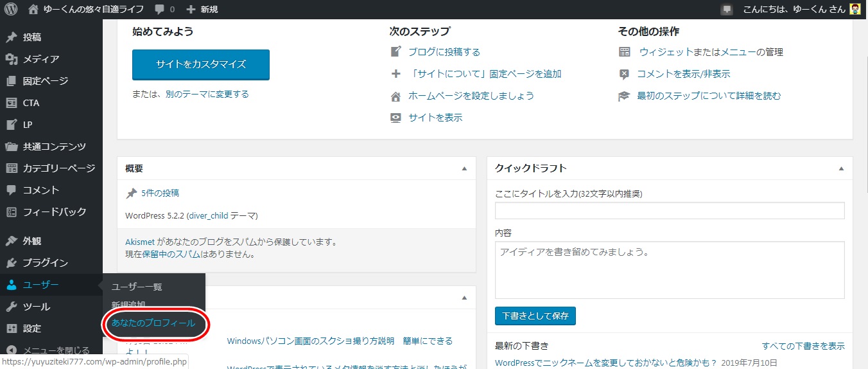Open the メディア sidebar menu
868x369 pixels.
tap(41, 59)
